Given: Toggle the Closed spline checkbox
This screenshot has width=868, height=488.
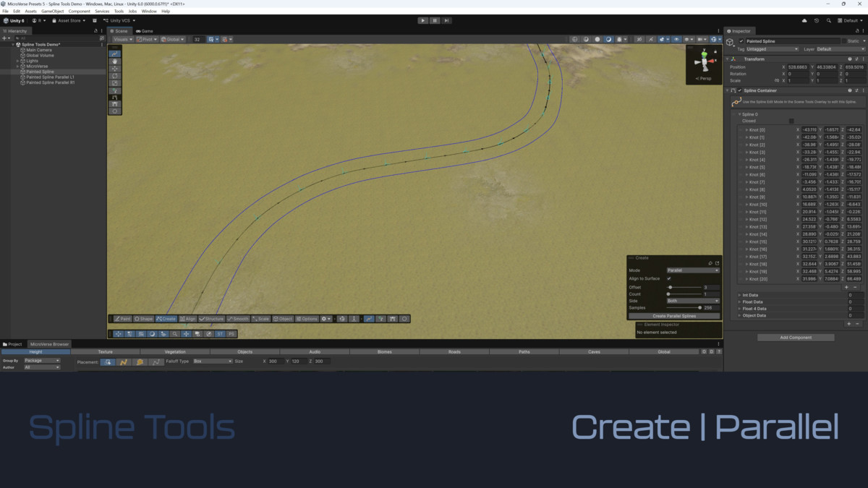Looking at the screenshot, I should click(x=791, y=121).
